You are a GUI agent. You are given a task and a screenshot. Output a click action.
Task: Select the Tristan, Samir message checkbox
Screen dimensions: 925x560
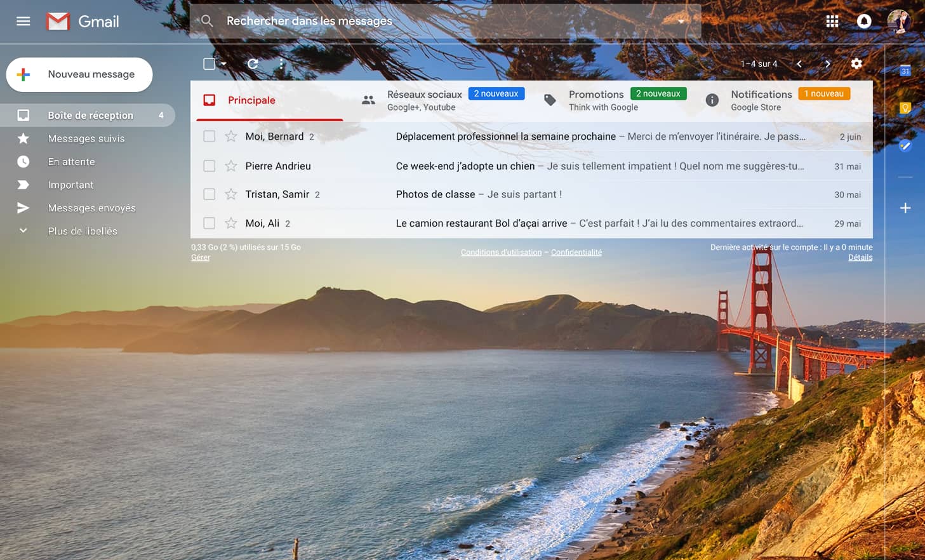(x=209, y=194)
